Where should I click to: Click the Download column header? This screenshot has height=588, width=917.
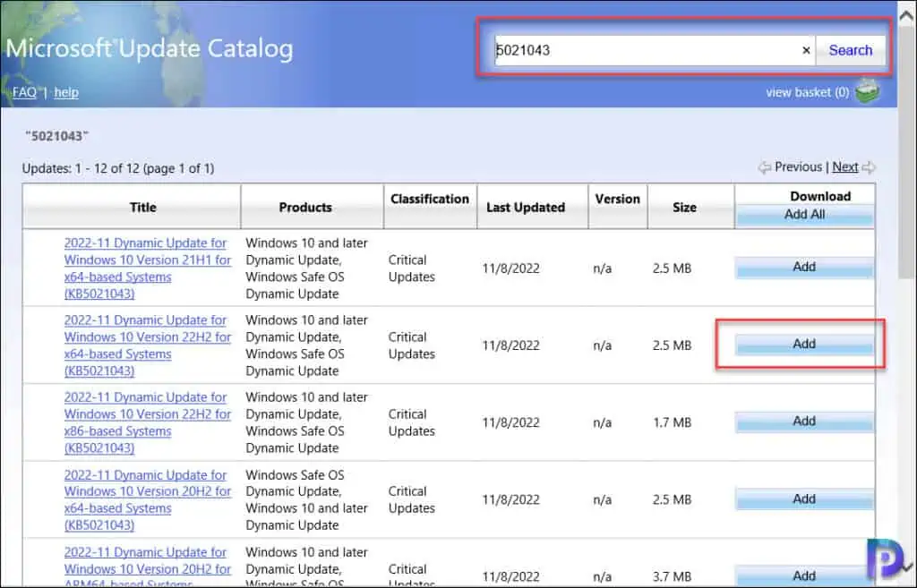tap(820, 196)
